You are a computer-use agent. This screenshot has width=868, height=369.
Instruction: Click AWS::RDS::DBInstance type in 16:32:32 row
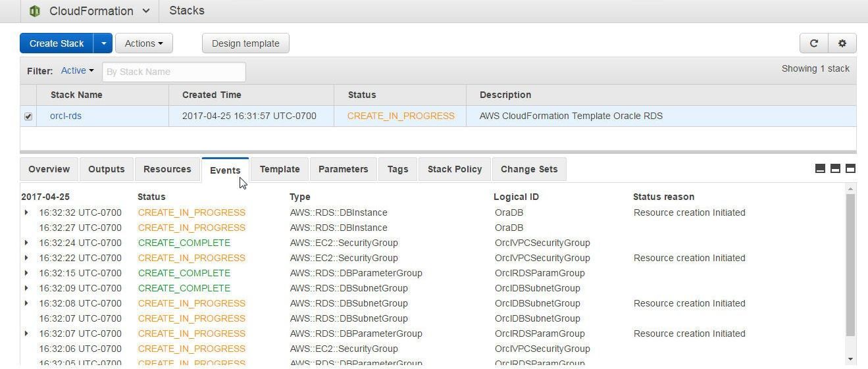point(339,212)
